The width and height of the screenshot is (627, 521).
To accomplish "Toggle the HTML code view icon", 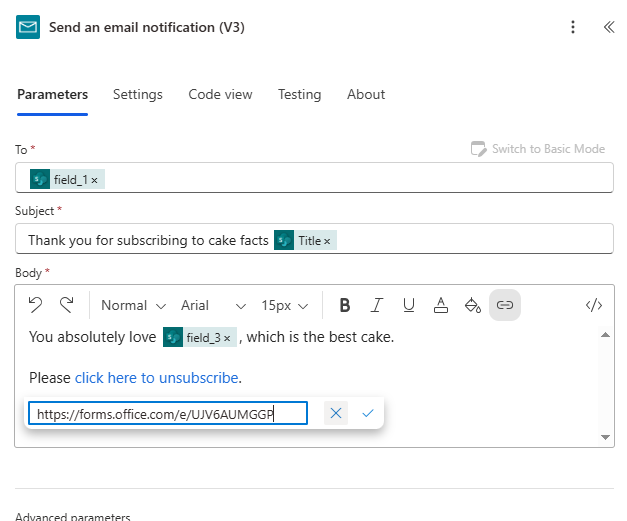I will [x=594, y=305].
